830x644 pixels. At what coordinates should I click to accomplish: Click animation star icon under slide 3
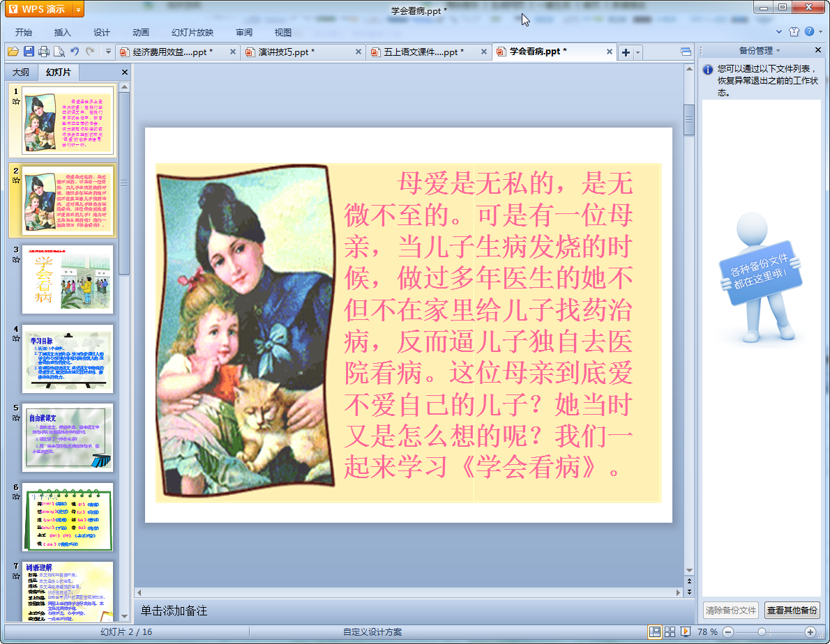point(17,259)
